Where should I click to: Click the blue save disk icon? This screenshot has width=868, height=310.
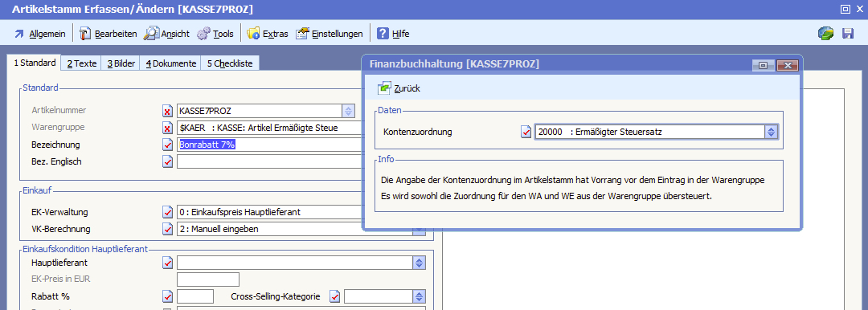click(x=848, y=33)
